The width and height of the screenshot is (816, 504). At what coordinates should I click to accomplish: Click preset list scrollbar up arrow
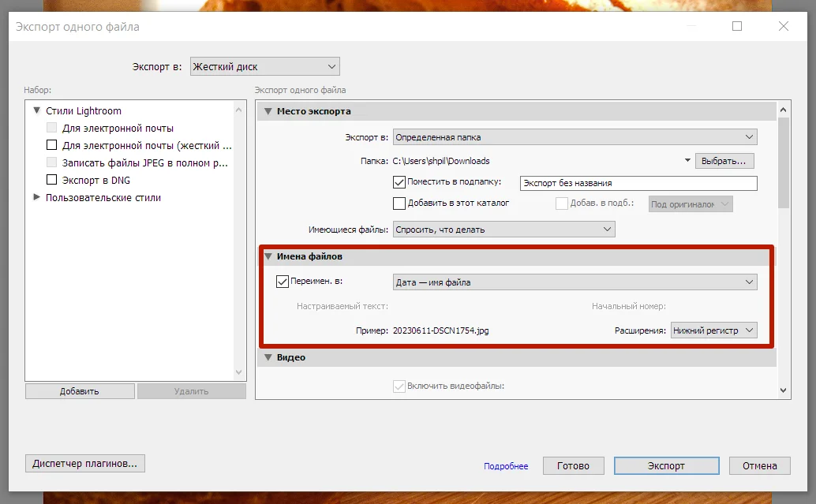click(x=239, y=110)
